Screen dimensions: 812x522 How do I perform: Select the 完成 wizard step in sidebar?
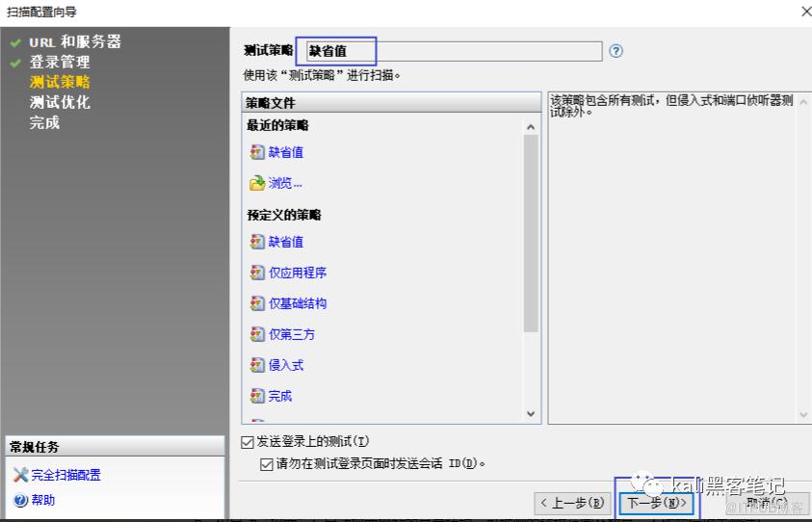pos(44,122)
